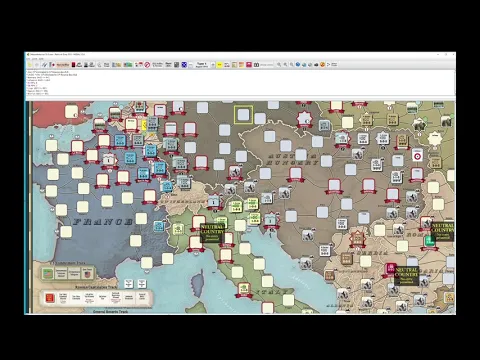Open the File menu
Image resolution: width=480 pixels, height=360 pixels.
click(28, 59)
